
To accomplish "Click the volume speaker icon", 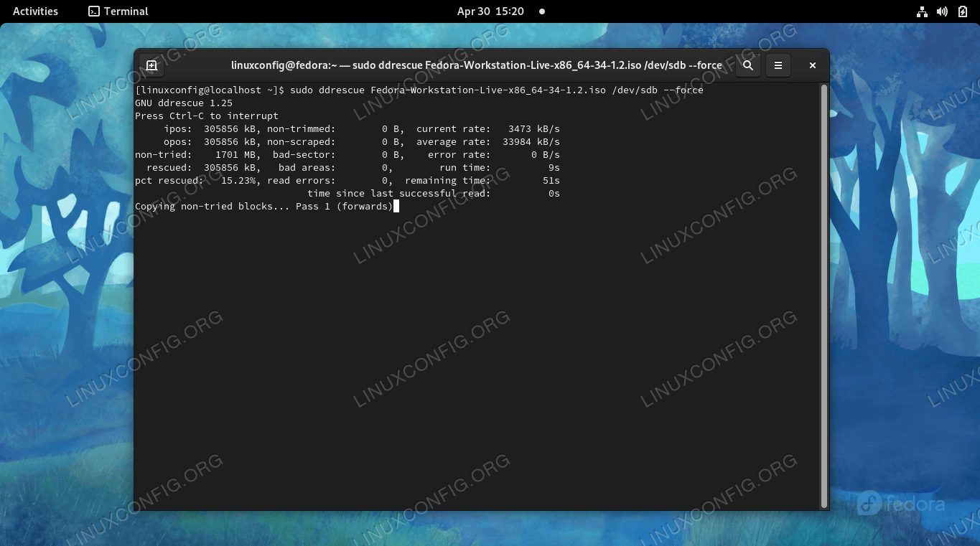I will pos(942,11).
